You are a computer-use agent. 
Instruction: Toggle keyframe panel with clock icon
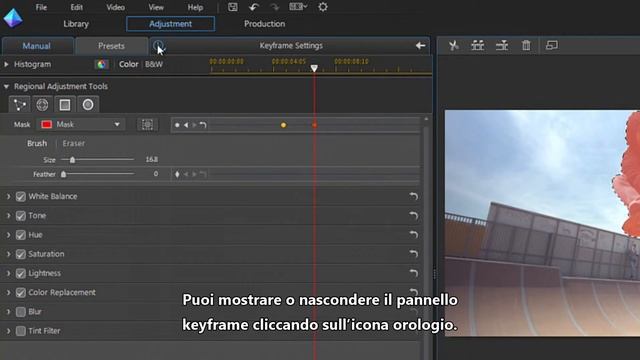158,46
